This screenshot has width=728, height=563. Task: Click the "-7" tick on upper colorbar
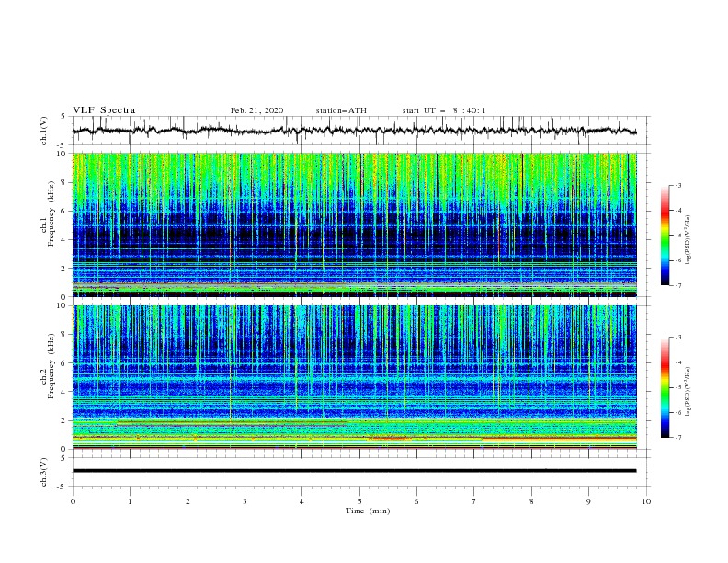[x=677, y=285]
